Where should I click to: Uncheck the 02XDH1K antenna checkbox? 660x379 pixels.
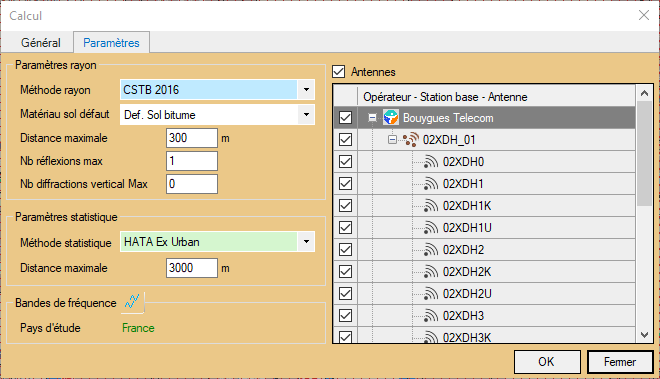[346, 206]
